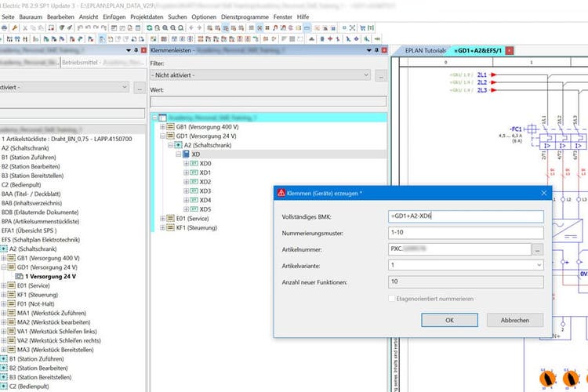Click the A2 Schaltschrank node icon
Screen dimensions: 588x392
(x=178, y=145)
